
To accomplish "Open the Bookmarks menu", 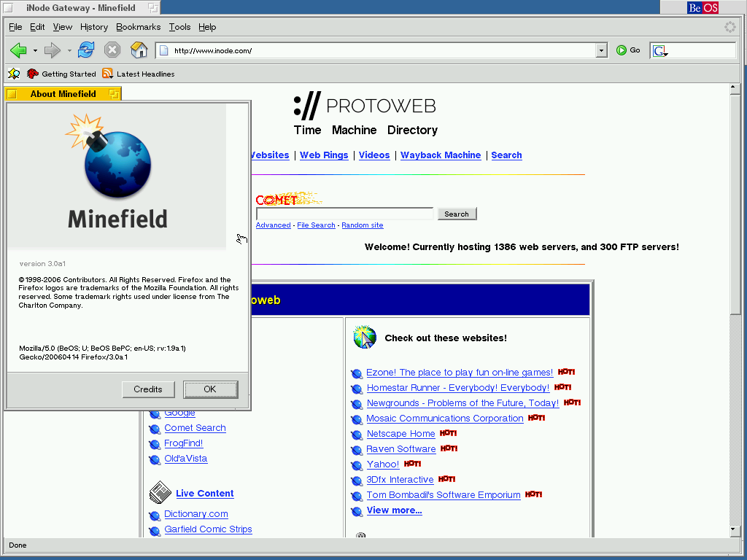I will 138,27.
